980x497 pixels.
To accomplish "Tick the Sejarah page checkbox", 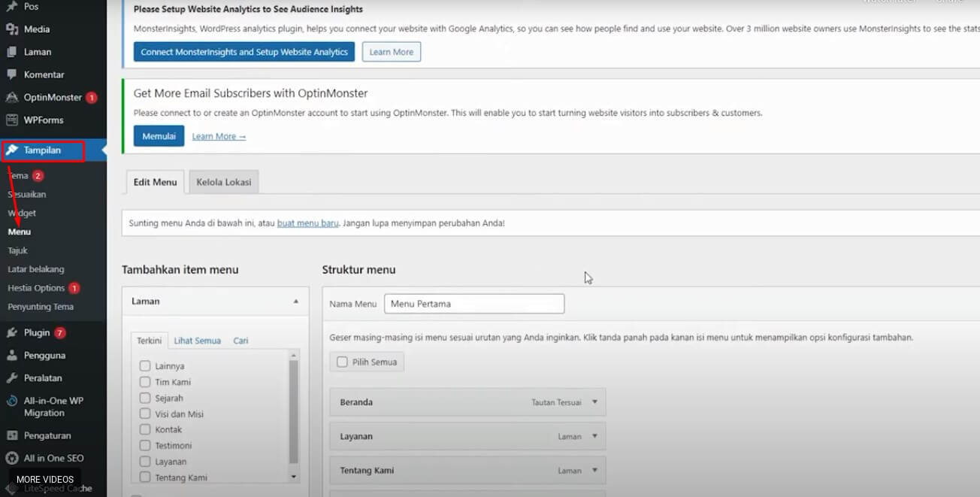I will click(145, 398).
